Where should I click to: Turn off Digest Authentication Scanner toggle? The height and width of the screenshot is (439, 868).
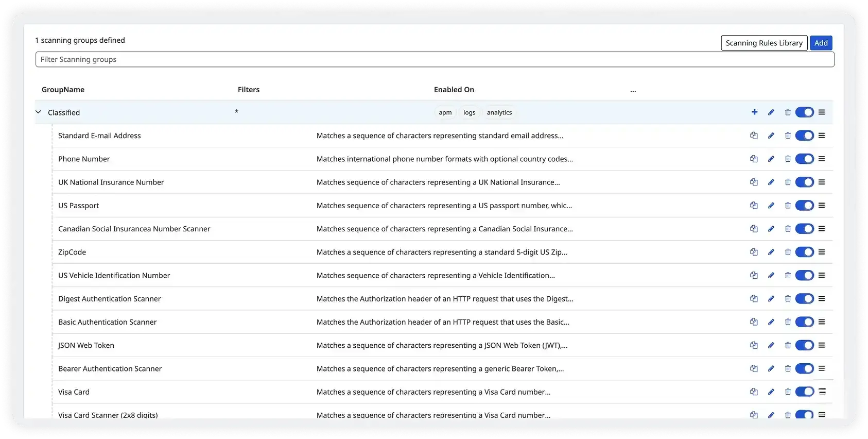pyautogui.click(x=804, y=299)
